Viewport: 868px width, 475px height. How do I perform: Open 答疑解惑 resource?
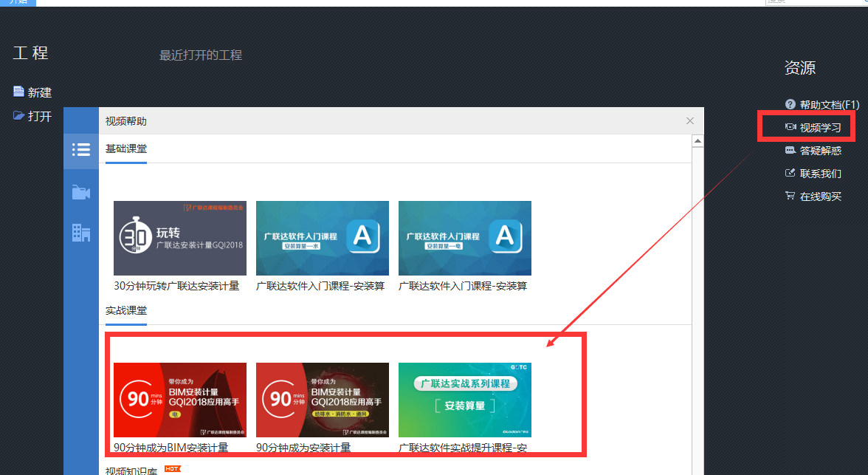pos(821,151)
